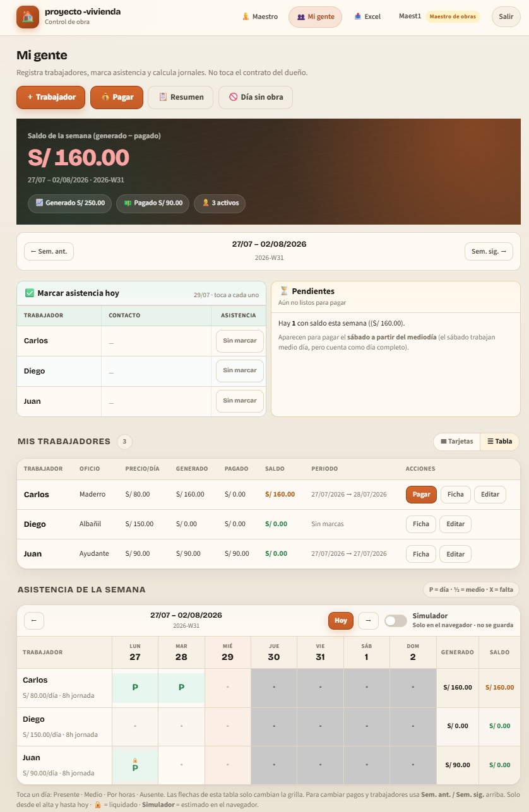Screen dimensions: 529x812
Task: Jump to Hoy in attendance grid
Action: 341,620
